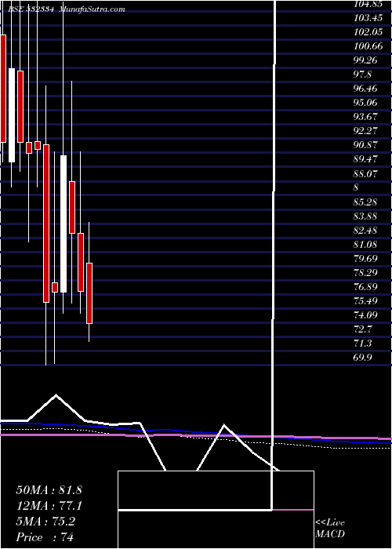
Task: Click the 96.46 price label
Action: point(366,88)
